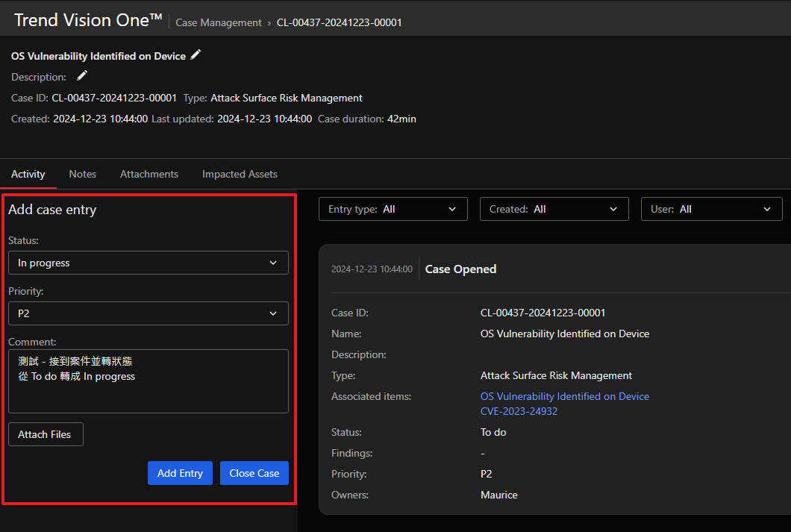
Task: Click inside the Comment text area
Action: [x=148, y=392]
